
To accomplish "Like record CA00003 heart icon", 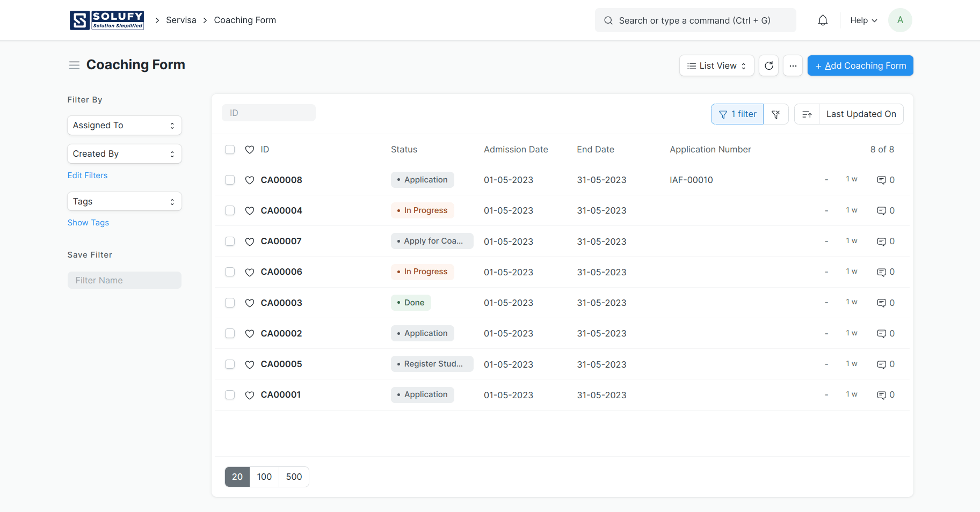I will click(250, 303).
